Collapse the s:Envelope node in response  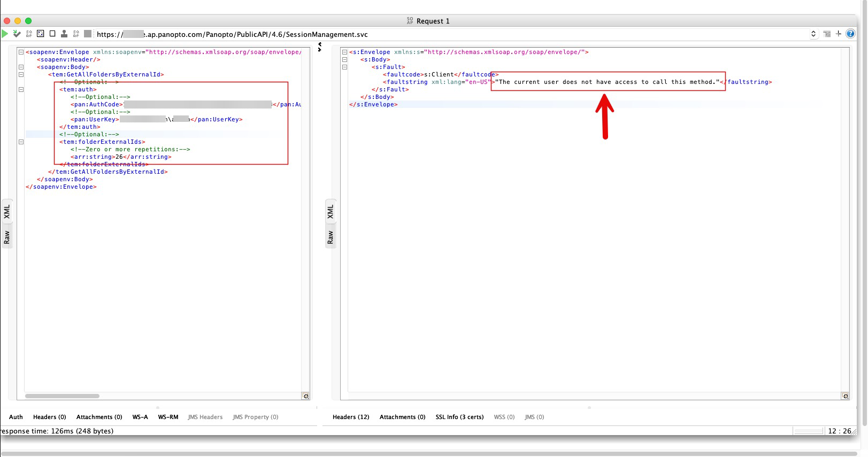click(x=344, y=52)
